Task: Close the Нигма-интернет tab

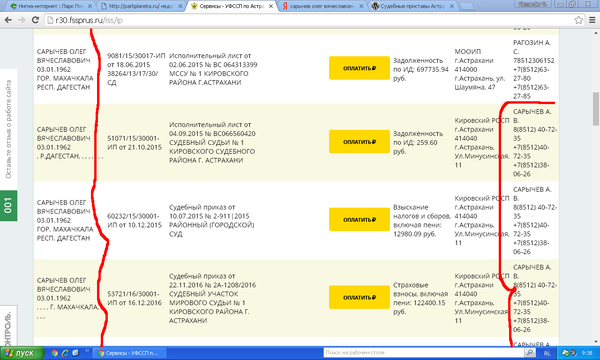Action: 90,6
